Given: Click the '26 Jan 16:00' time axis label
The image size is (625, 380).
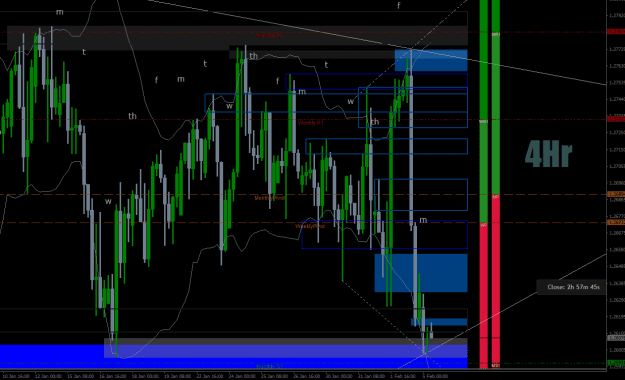Looking at the screenshot, I should click(x=307, y=376).
